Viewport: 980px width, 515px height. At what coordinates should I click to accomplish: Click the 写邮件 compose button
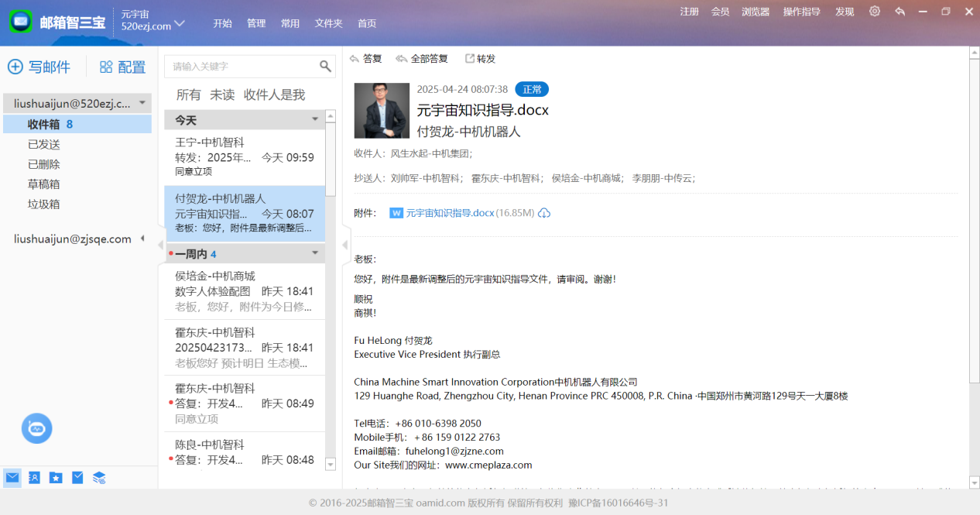pyautogui.click(x=39, y=67)
